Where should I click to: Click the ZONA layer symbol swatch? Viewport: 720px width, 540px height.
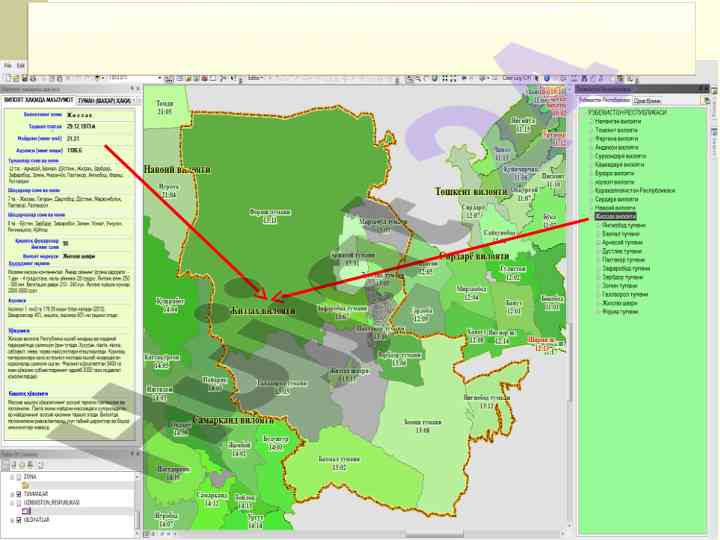click(26, 485)
